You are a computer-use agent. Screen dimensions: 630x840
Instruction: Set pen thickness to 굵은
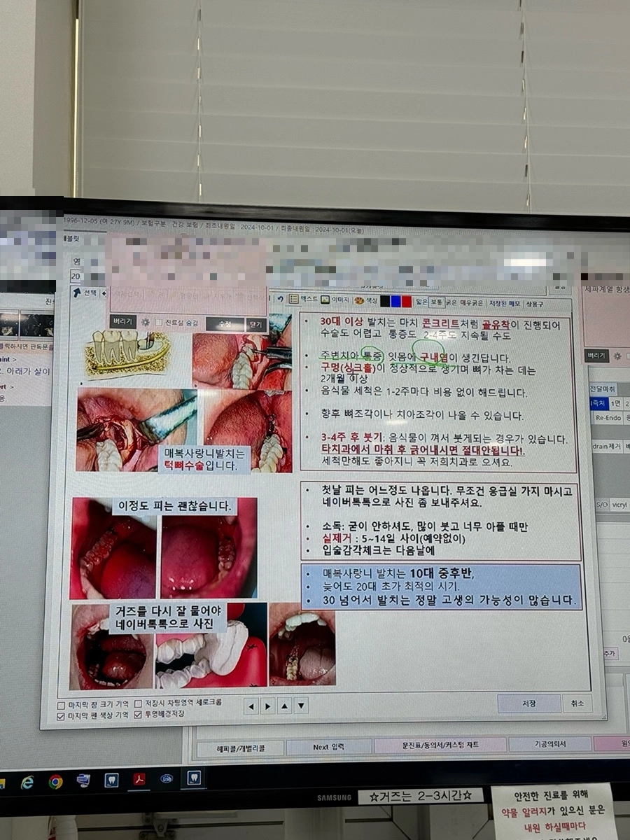coord(451,303)
